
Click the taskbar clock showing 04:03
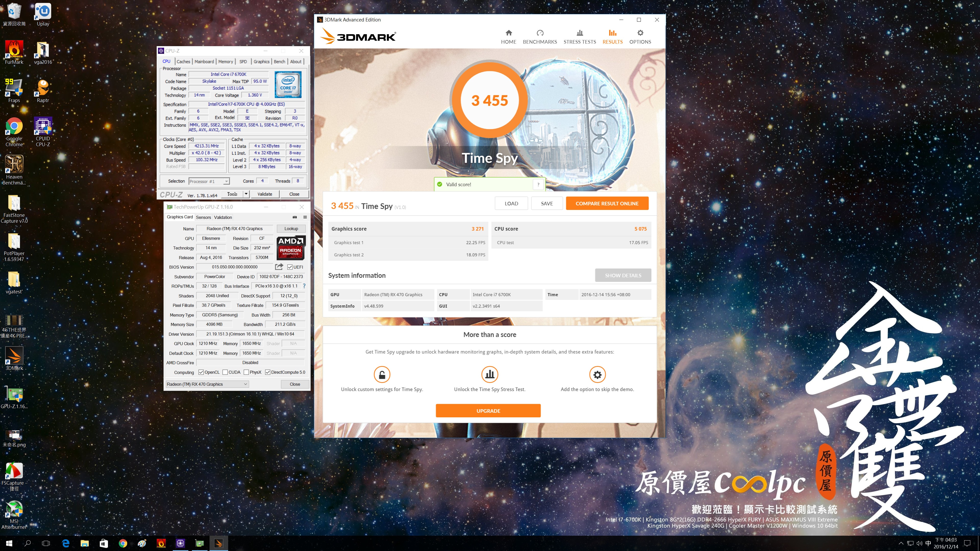946,543
